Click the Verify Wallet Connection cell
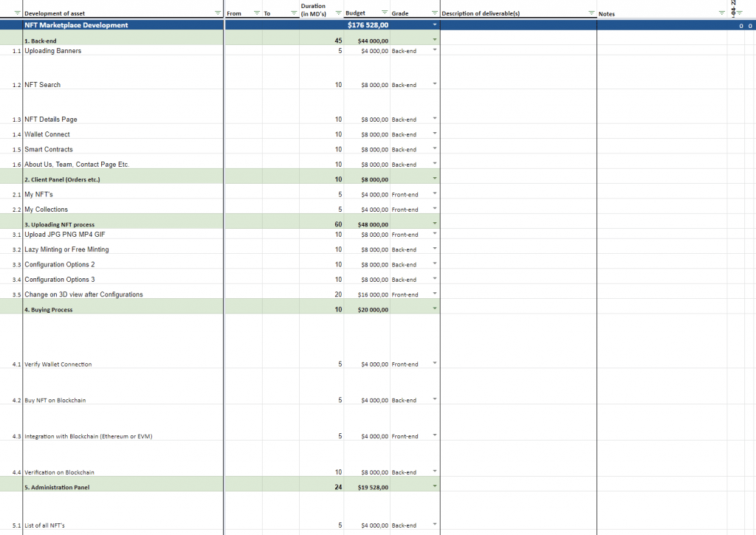Image resolution: width=756 pixels, height=535 pixels. (x=123, y=341)
